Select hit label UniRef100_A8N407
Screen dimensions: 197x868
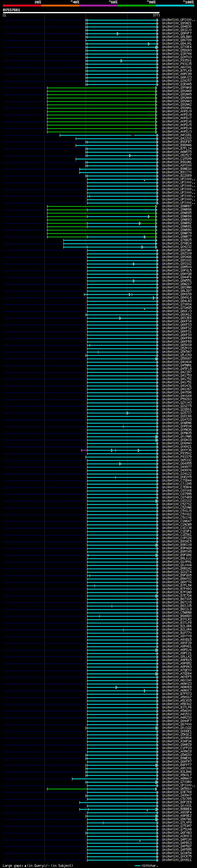pos(177,779)
